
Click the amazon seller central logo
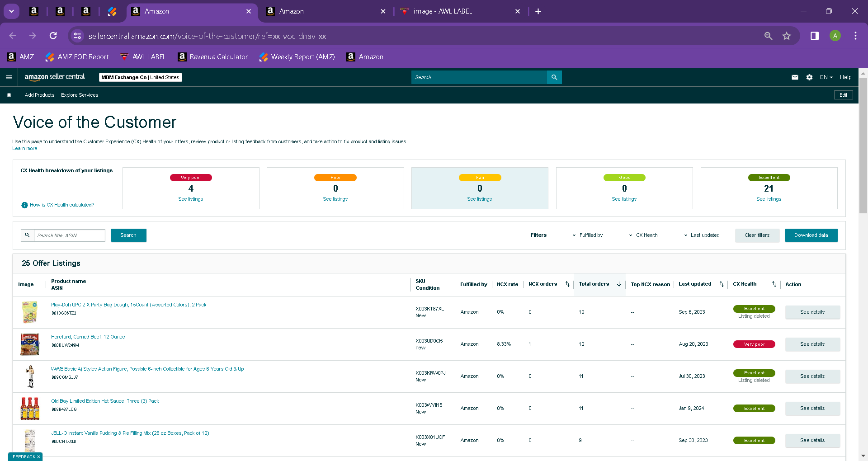coord(55,77)
